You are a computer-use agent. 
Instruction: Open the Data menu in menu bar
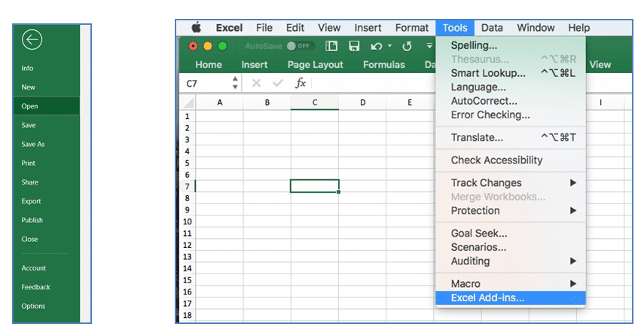(x=492, y=28)
